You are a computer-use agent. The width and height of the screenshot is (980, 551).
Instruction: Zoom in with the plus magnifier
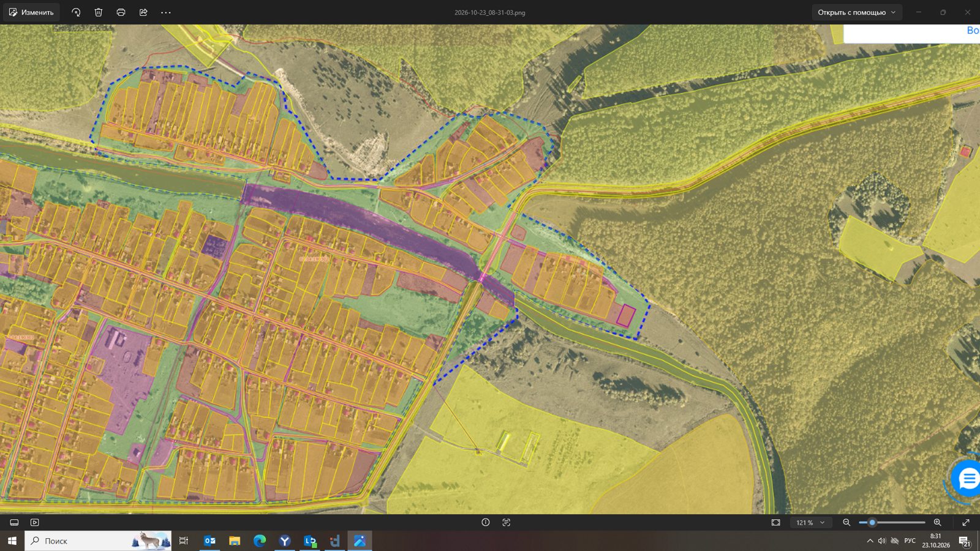(x=937, y=522)
